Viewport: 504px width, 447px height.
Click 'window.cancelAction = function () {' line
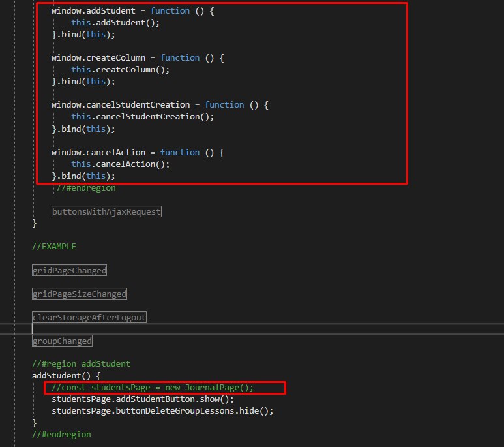click(138, 153)
